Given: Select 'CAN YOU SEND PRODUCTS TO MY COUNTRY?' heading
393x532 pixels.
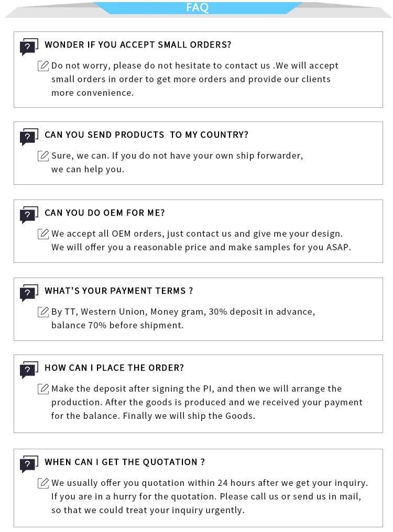Looking at the screenshot, I should 146,135.
